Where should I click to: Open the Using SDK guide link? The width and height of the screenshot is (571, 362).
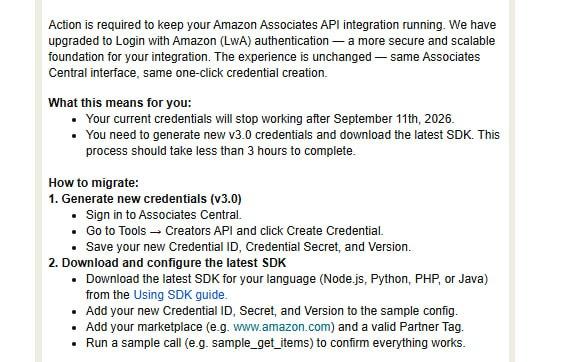point(180,295)
